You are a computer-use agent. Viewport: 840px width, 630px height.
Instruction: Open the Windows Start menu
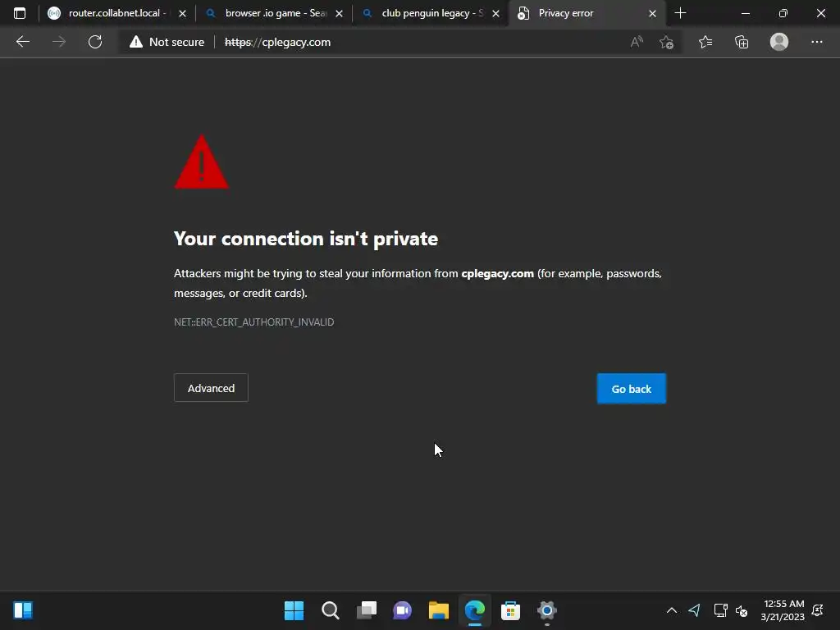[x=294, y=610]
